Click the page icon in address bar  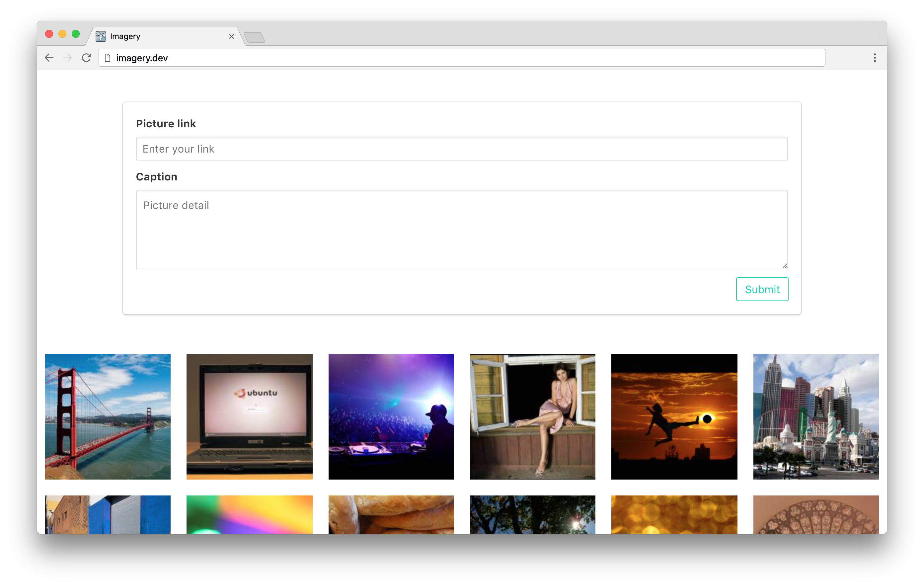pos(108,58)
